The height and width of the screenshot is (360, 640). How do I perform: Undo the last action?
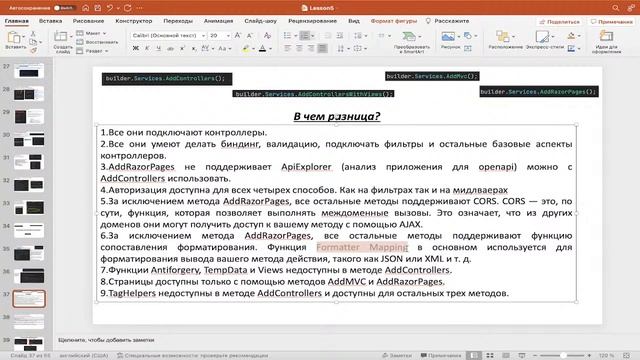pos(109,8)
